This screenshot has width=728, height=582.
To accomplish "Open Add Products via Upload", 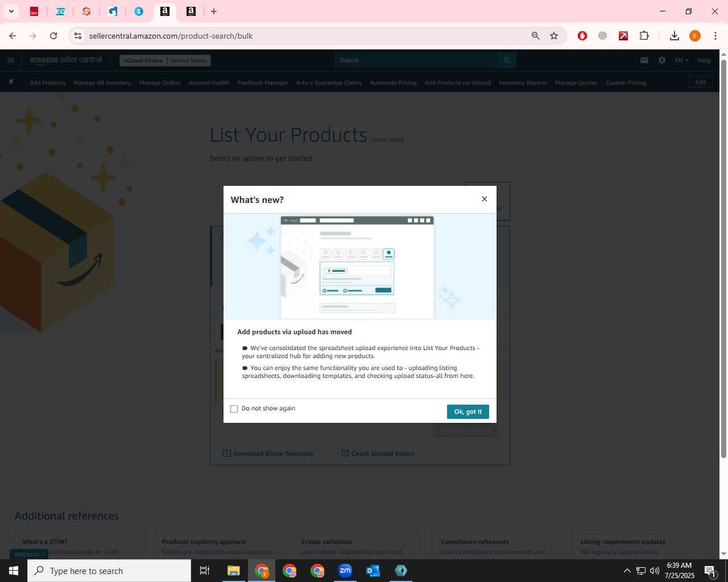I will pos(457,83).
